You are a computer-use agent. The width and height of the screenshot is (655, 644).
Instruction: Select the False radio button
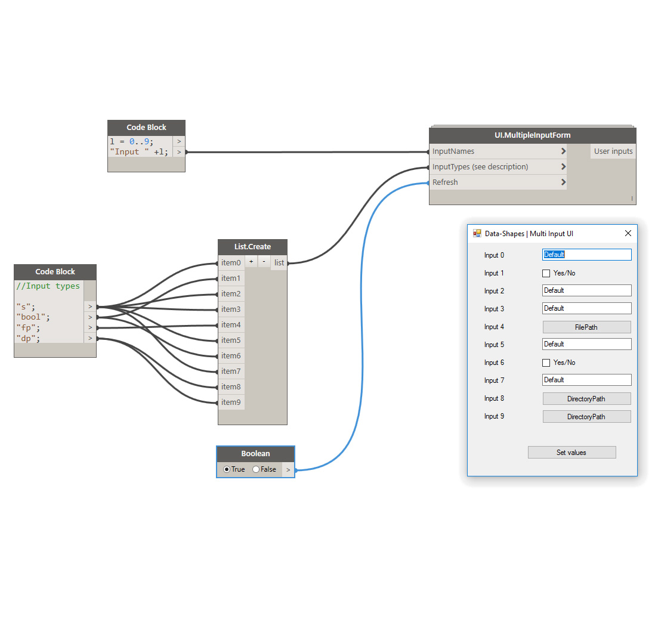point(257,470)
